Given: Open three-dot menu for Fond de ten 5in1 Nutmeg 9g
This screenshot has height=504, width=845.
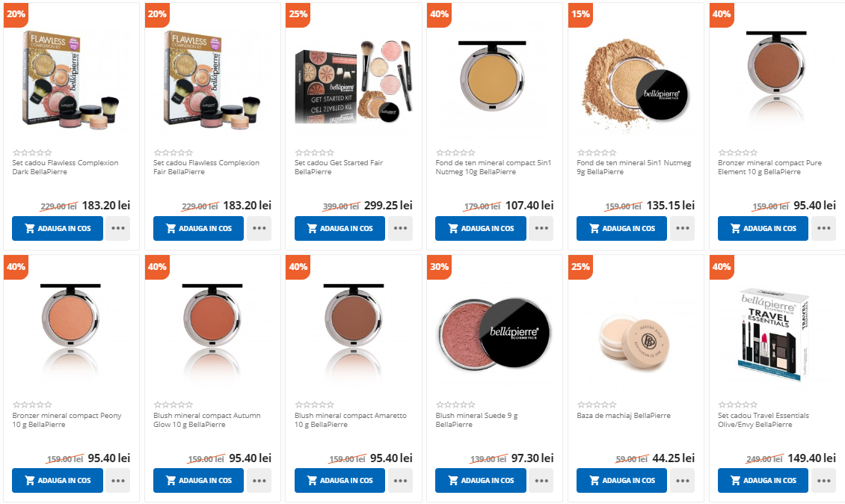Looking at the screenshot, I should 682,229.
